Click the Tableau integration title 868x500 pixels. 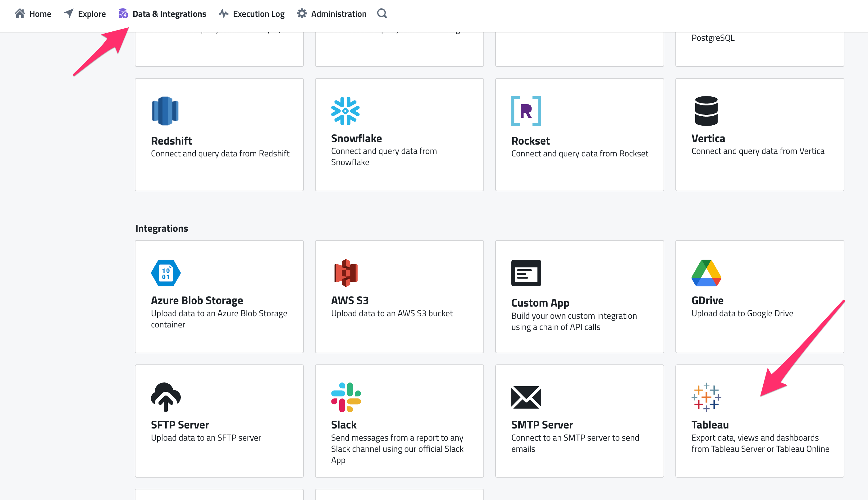pyautogui.click(x=710, y=425)
